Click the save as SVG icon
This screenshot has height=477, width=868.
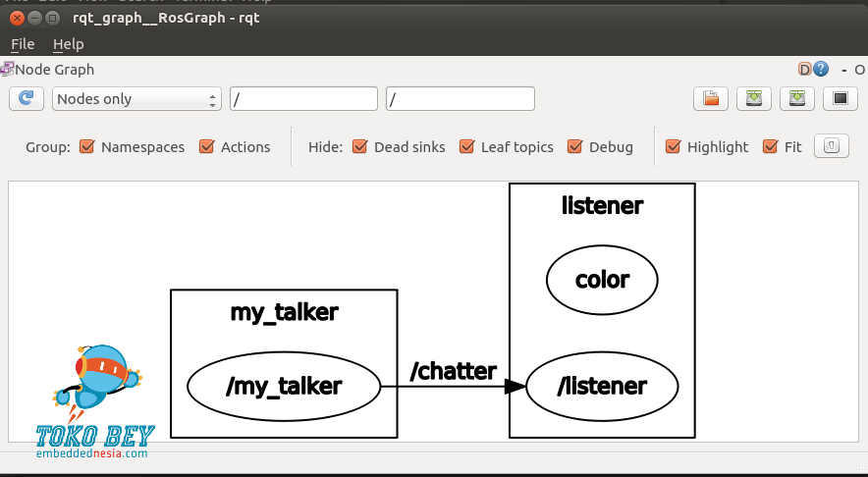pos(796,99)
